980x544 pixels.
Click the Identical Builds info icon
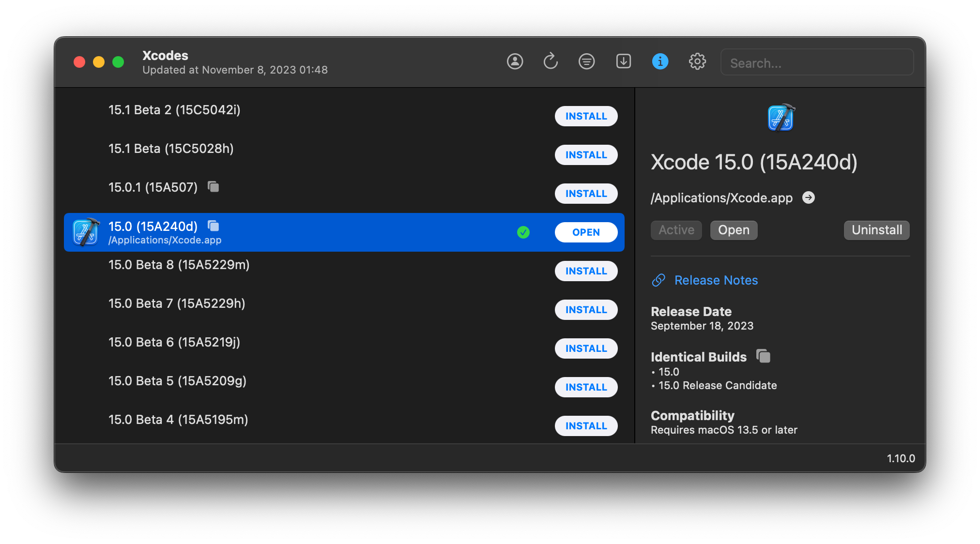(x=763, y=356)
